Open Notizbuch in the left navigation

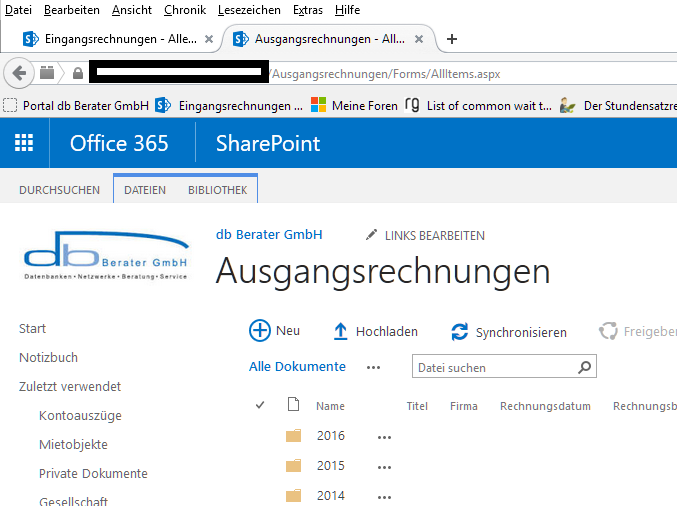point(48,357)
